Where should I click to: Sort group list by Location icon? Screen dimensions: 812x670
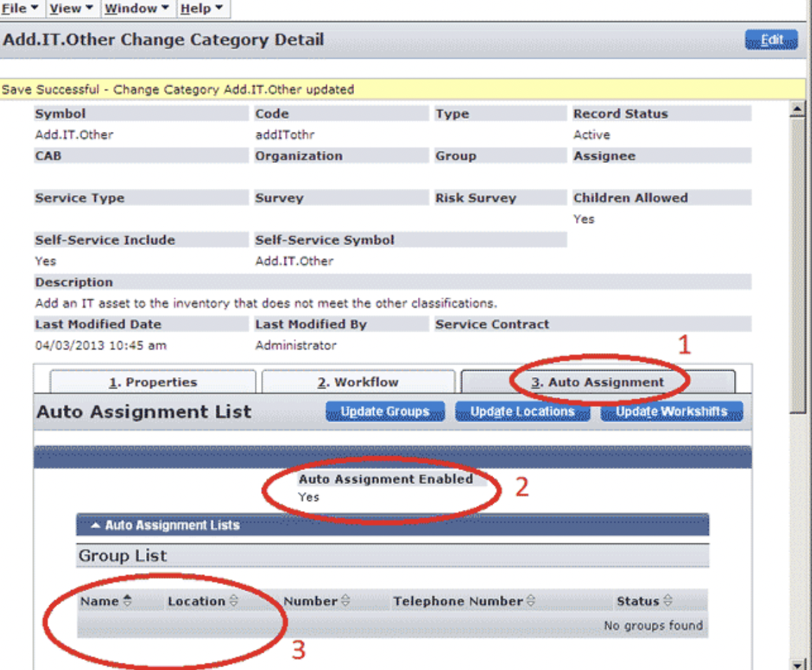click(x=234, y=601)
